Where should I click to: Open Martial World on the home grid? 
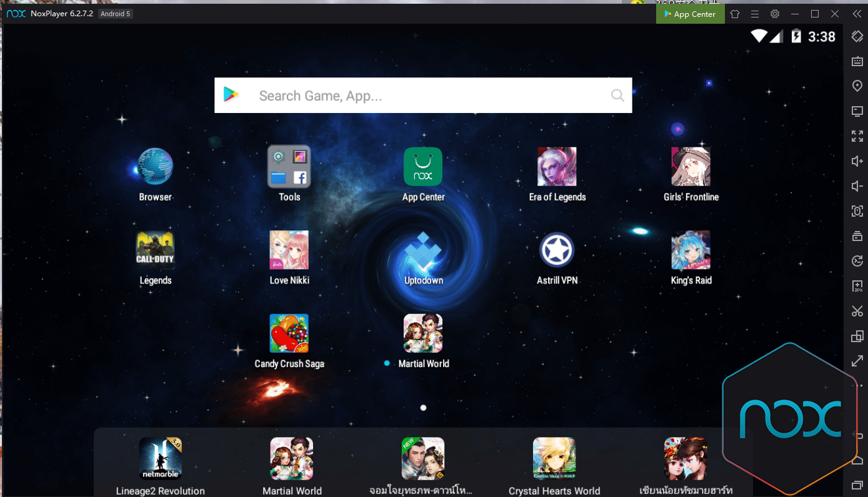click(423, 333)
